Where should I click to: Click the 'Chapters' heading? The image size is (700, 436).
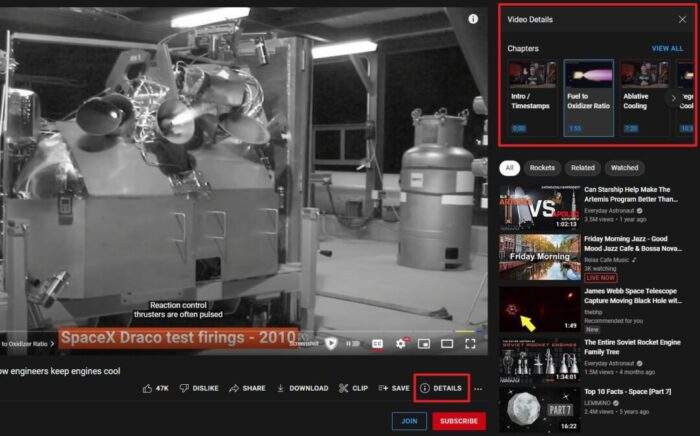click(523, 49)
